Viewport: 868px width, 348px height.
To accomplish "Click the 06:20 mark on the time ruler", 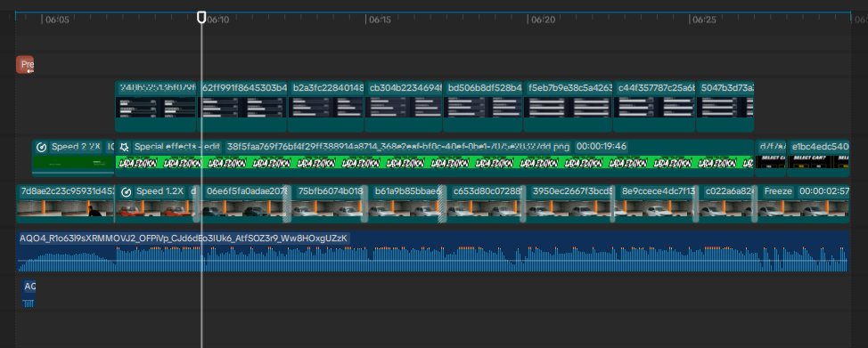I will pos(543,20).
